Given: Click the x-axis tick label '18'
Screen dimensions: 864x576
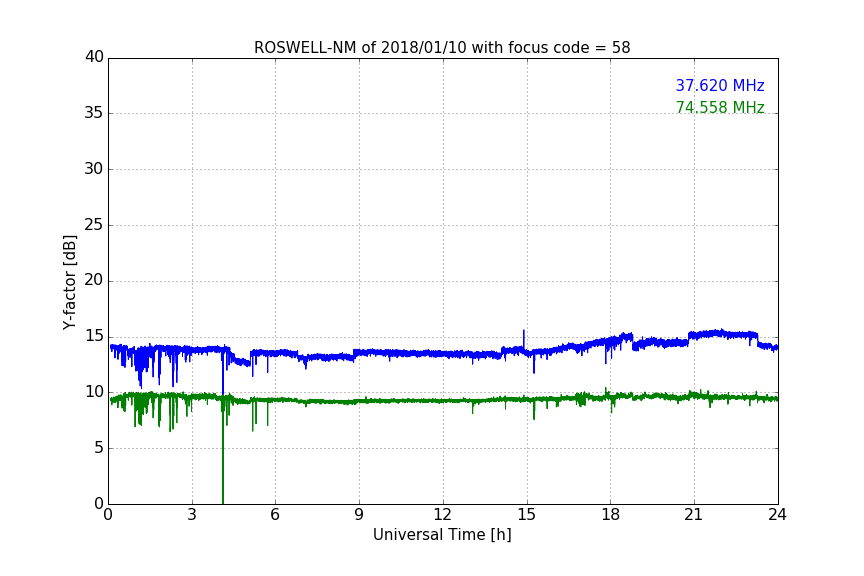Looking at the screenshot, I should (610, 515).
